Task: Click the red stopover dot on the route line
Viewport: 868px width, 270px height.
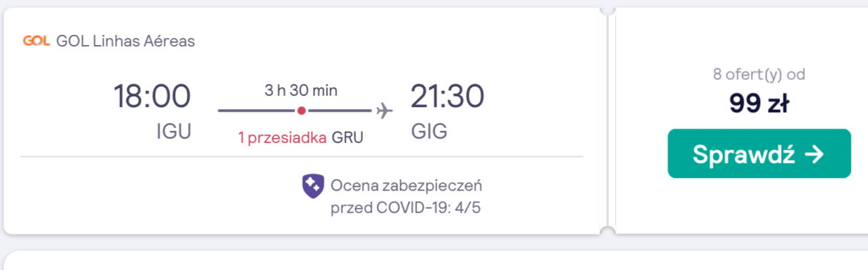Action: click(x=301, y=111)
